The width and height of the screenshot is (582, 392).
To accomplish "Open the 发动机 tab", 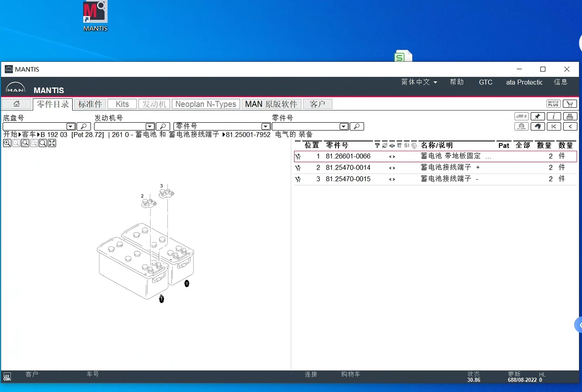I will pos(154,104).
